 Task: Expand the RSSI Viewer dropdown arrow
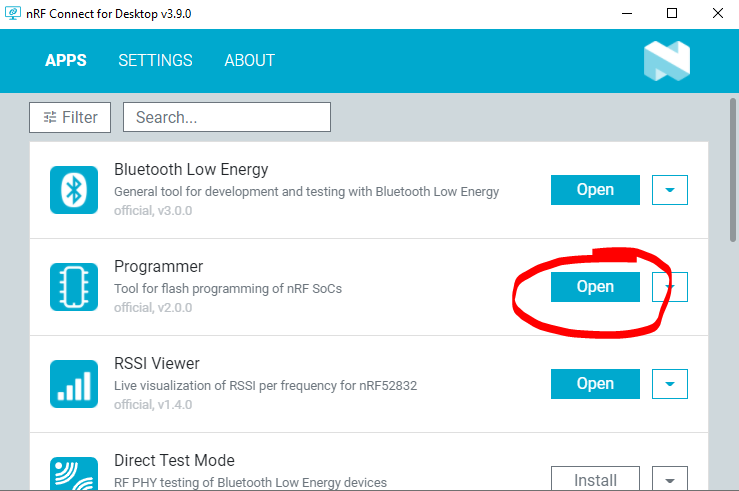tap(670, 384)
